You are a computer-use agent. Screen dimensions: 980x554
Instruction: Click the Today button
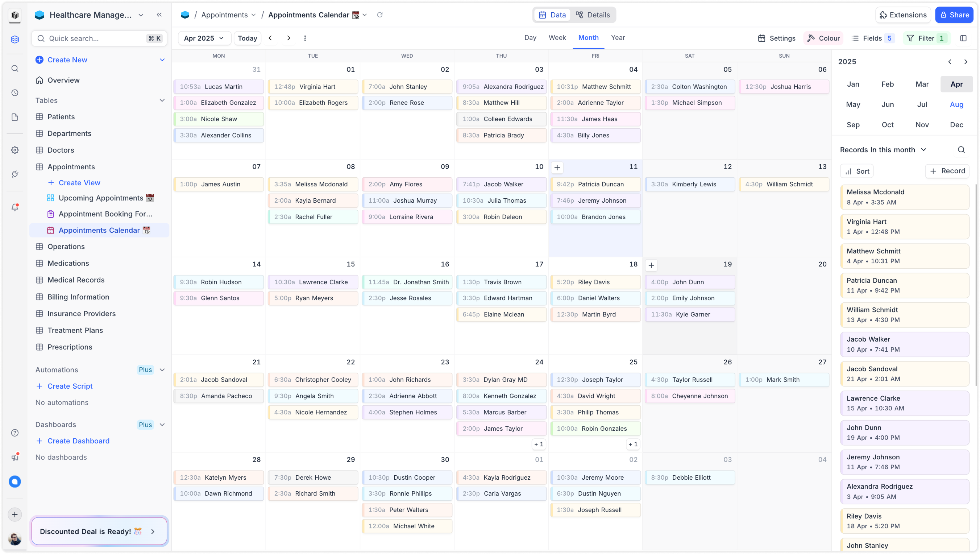[x=247, y=38]
